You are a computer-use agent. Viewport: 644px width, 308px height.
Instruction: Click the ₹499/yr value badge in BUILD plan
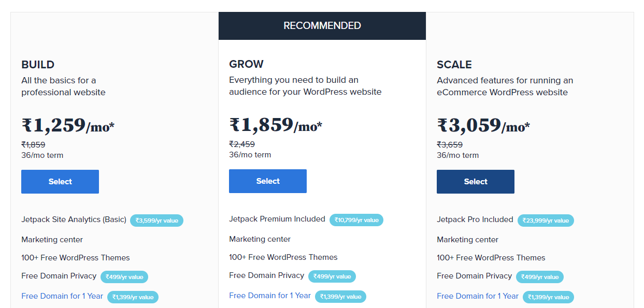pos(124,277)
